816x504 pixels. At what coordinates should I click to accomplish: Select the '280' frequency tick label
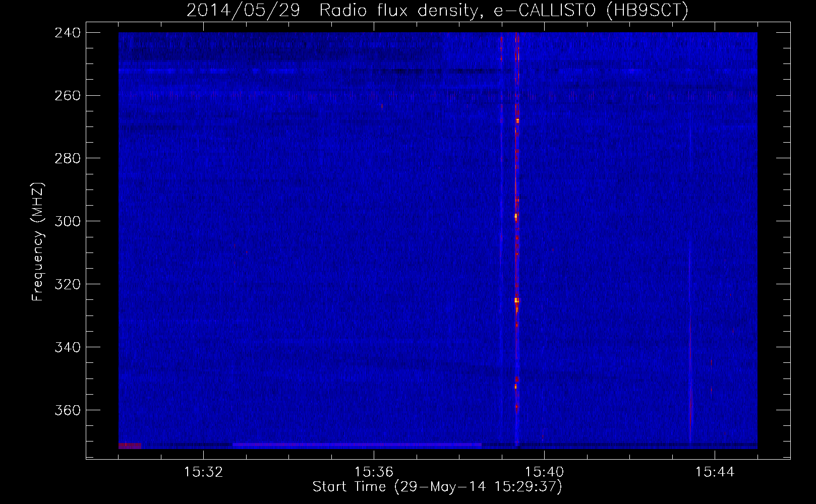coord(68,159)
